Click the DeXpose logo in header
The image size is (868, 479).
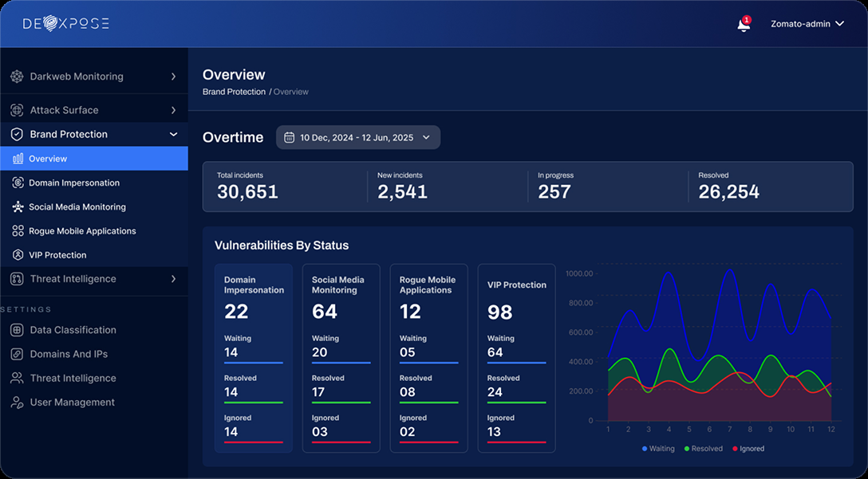click(66, 24)
